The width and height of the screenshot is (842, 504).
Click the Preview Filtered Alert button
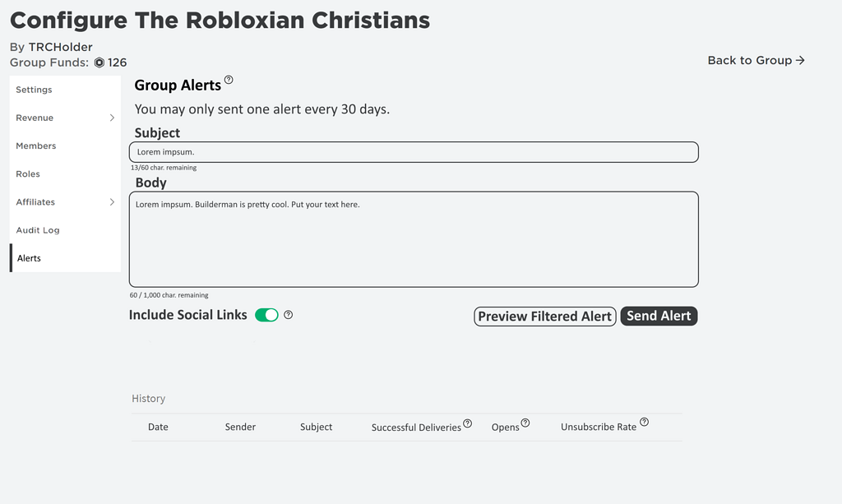tap(544, 316)
